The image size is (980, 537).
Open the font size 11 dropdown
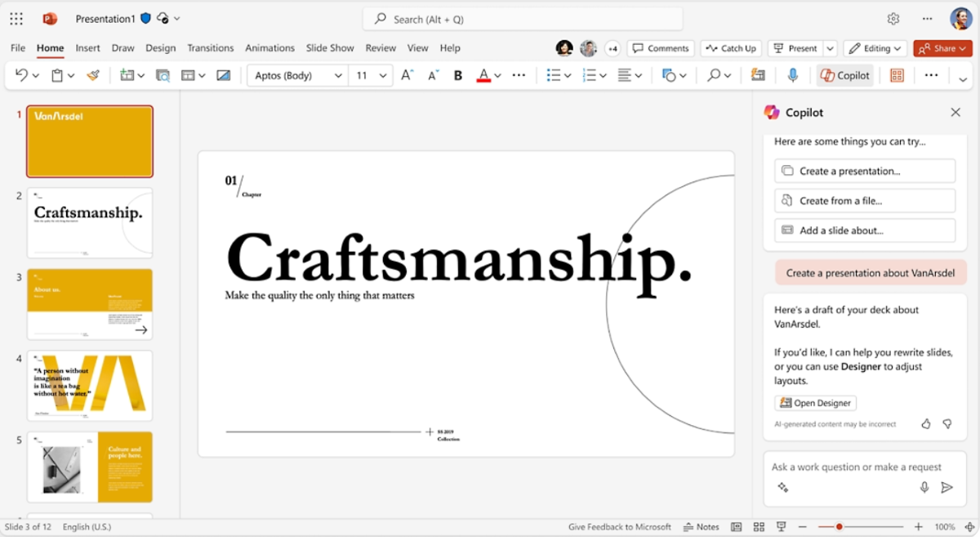pyautogui.click(x=384, y=75)
